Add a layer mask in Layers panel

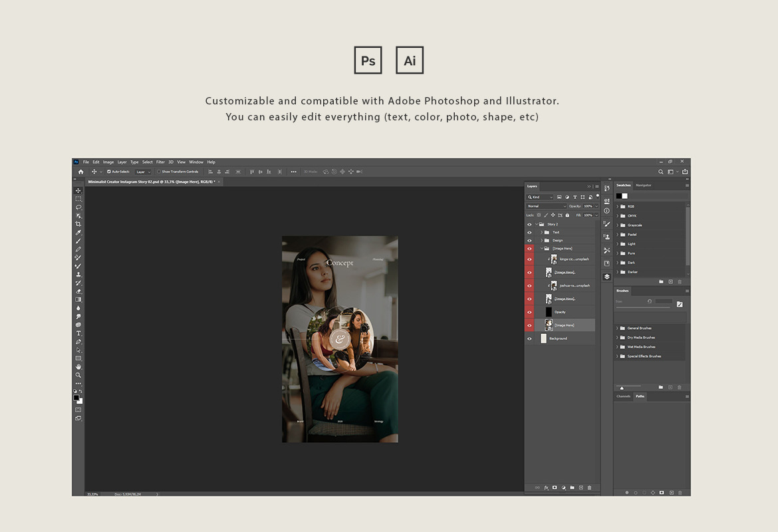pyautogui.click(x=555, y=488)
